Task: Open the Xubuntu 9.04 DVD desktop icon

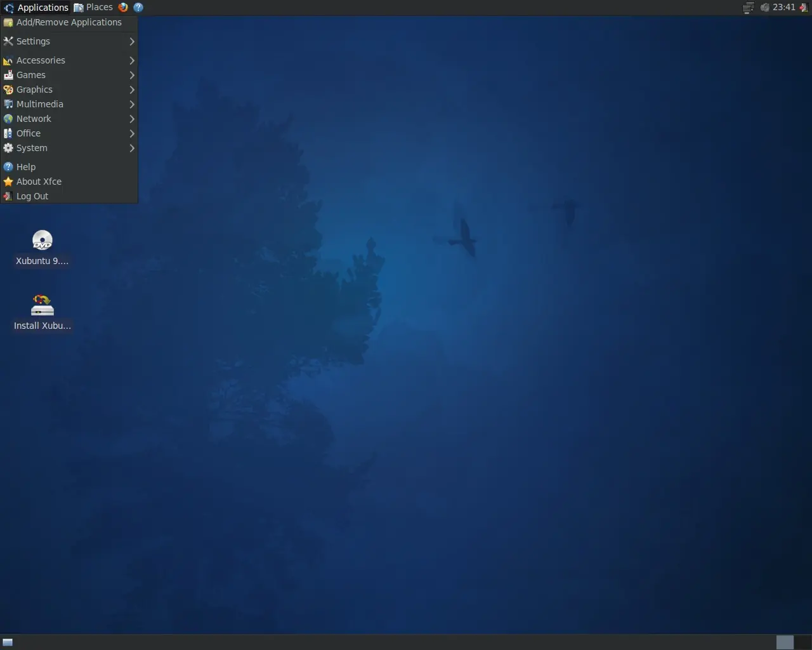Action: click(x=42, y=241)
